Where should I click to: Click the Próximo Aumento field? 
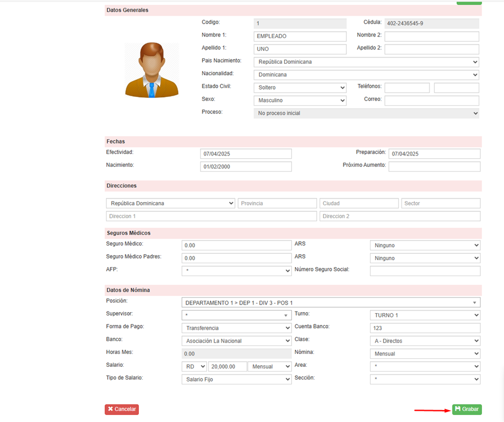coord(434,167)
